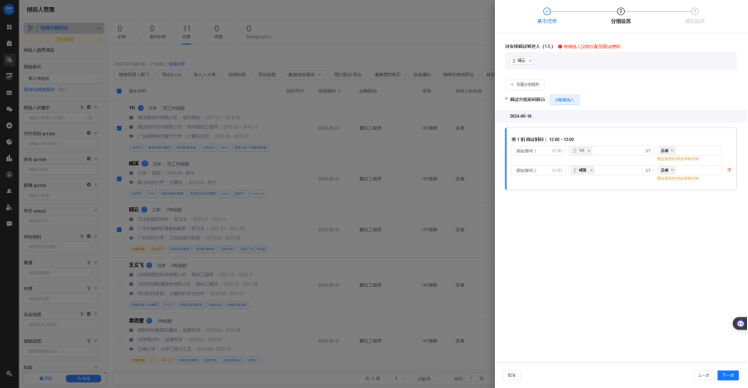Click the 切换阶段 toolbar button
Screen dimensions: 748x388
point(237,74)
